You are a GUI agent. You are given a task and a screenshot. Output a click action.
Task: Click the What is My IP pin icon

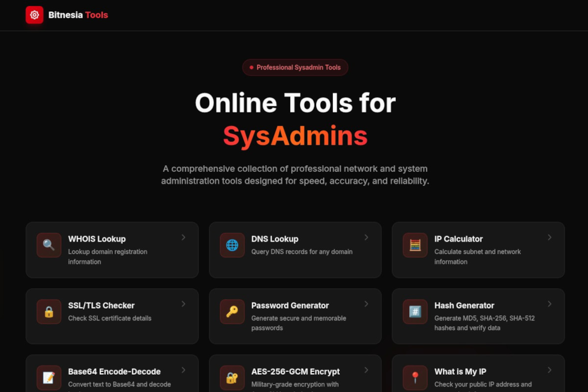pos(415,378)
